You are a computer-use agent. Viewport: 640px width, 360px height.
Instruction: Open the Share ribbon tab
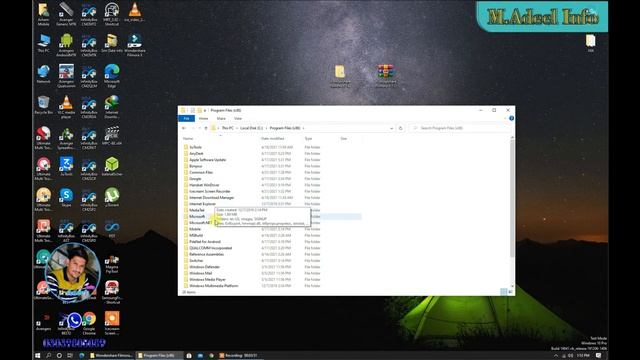[221, 118]
